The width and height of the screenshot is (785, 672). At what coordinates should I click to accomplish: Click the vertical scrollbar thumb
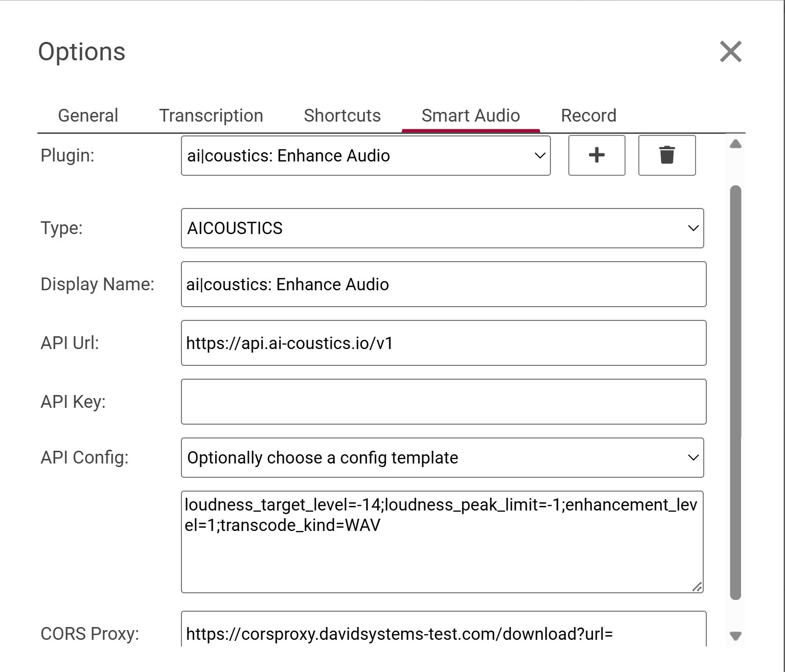pyautogui.click(x=735, y=392)
